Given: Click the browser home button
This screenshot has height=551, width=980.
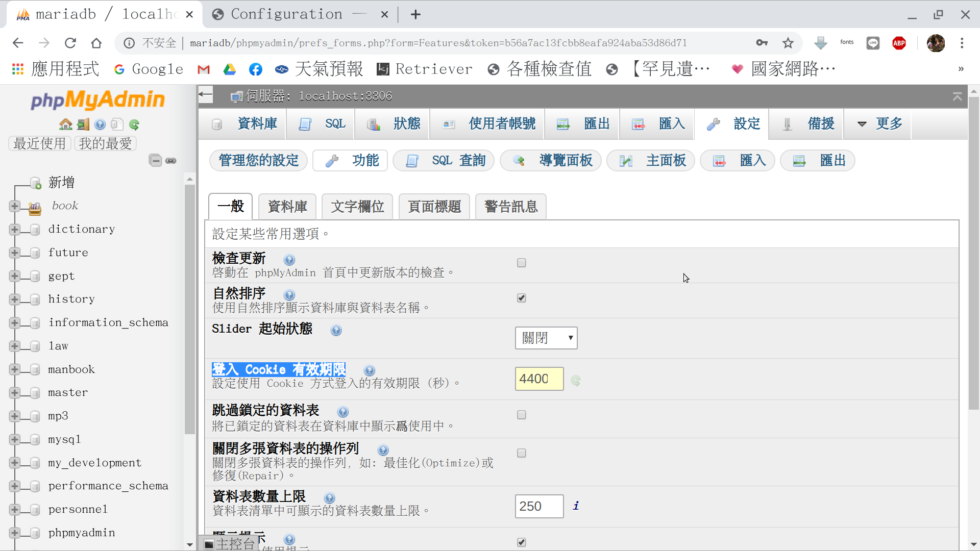Looking at the screenshot, I should click(x=96, y=43).
